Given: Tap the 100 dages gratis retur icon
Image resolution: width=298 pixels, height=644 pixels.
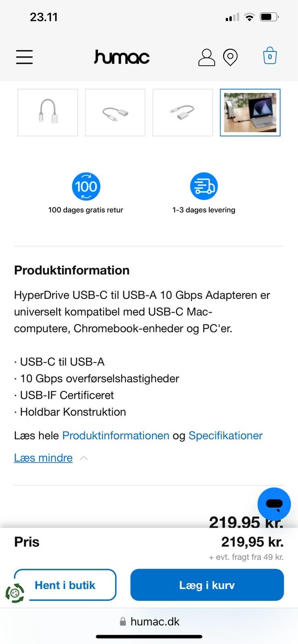Looking at the screenshot, I should coord(86,186).
